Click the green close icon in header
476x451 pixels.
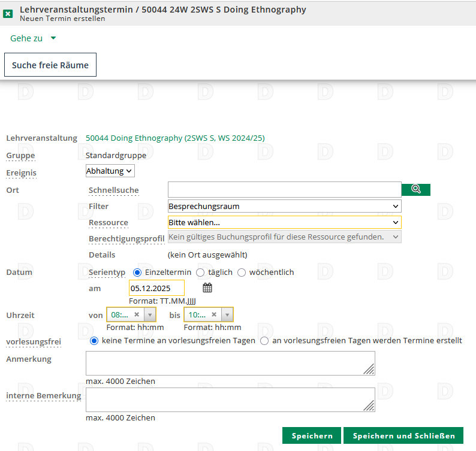8,13
